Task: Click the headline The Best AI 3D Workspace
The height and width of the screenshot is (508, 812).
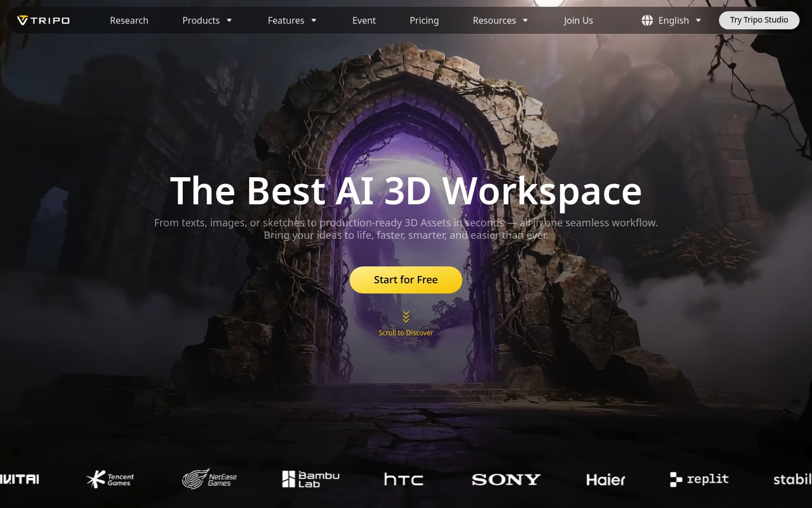Action: tap(406, 191)
